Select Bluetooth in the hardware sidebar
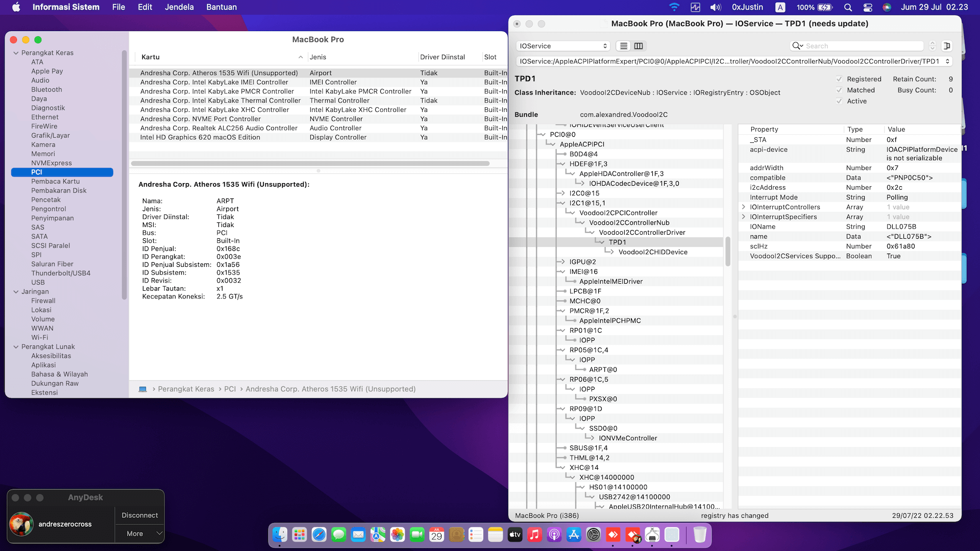980x551 pixels. (46, 90)
